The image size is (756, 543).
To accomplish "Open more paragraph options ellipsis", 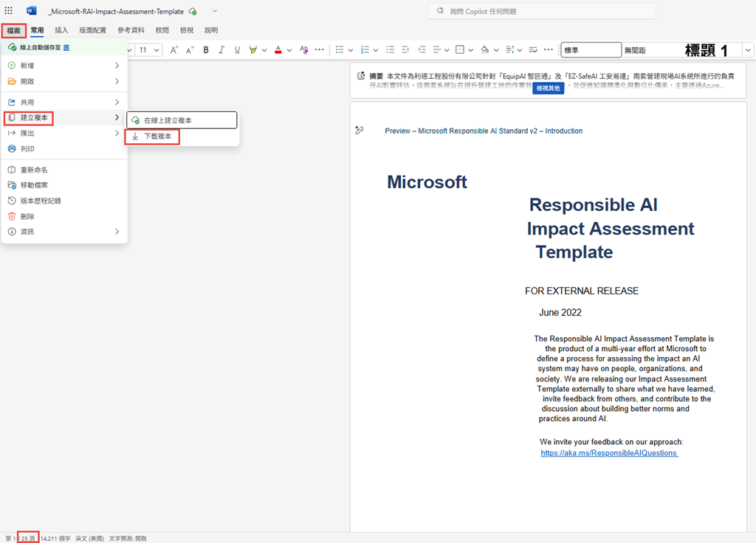I will 549,49.
